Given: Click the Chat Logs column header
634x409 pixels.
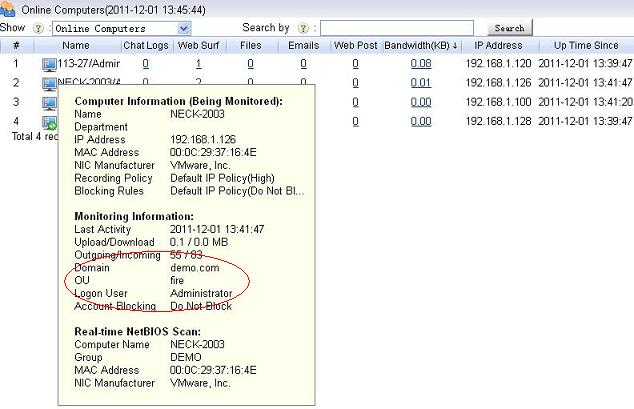Looking at the screenshot, I should pyautogui.click(x=146, y=46).
